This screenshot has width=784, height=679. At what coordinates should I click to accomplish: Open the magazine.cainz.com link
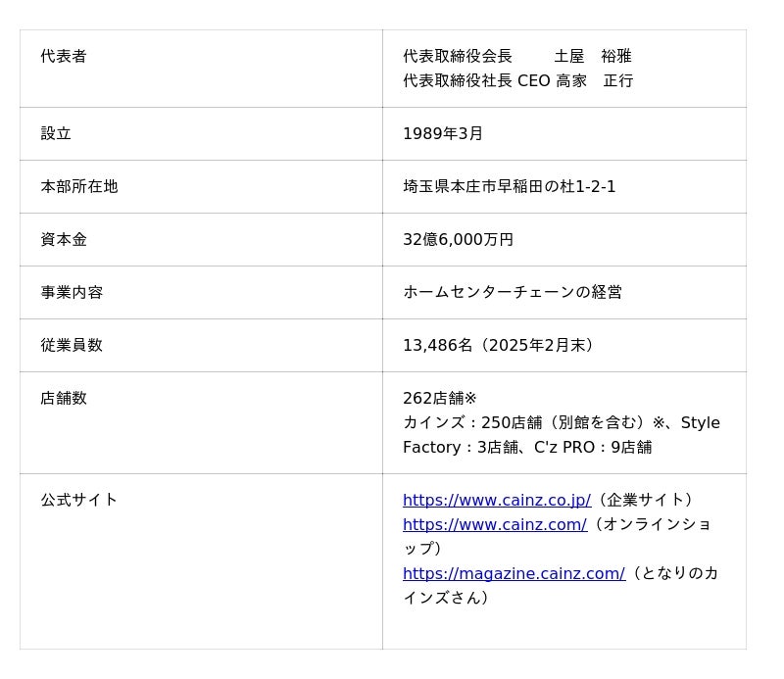tap(514, 573)
